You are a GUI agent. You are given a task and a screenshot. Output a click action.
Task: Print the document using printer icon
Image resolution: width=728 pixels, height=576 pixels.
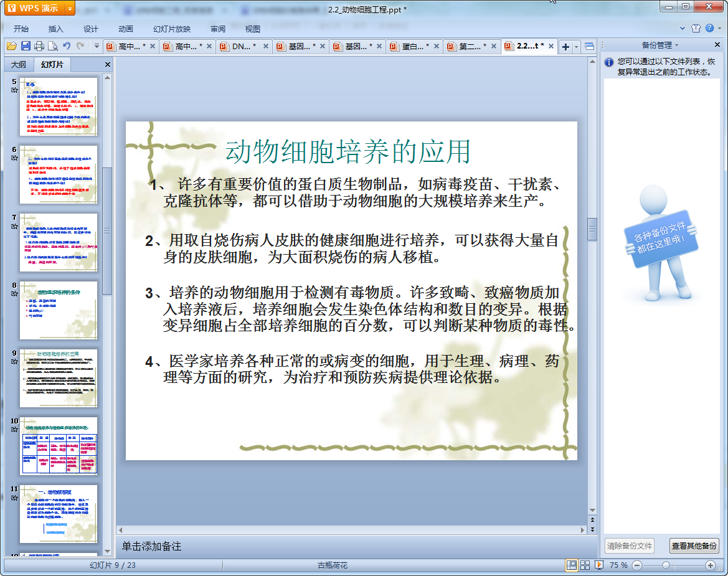[x=39, y=46]
